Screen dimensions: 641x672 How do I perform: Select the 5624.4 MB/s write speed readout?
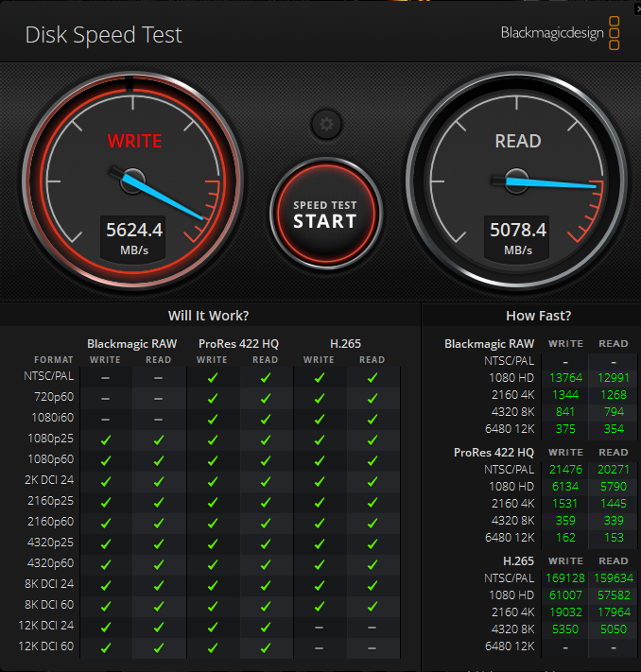(133, 238)
